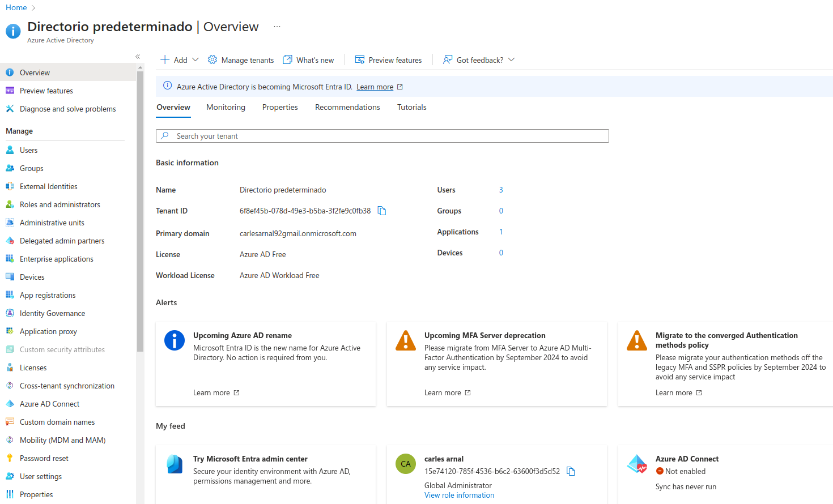Screen dimensions: 833x504
Task: Click the Users icon in sidebar
Action: (10, 150)
